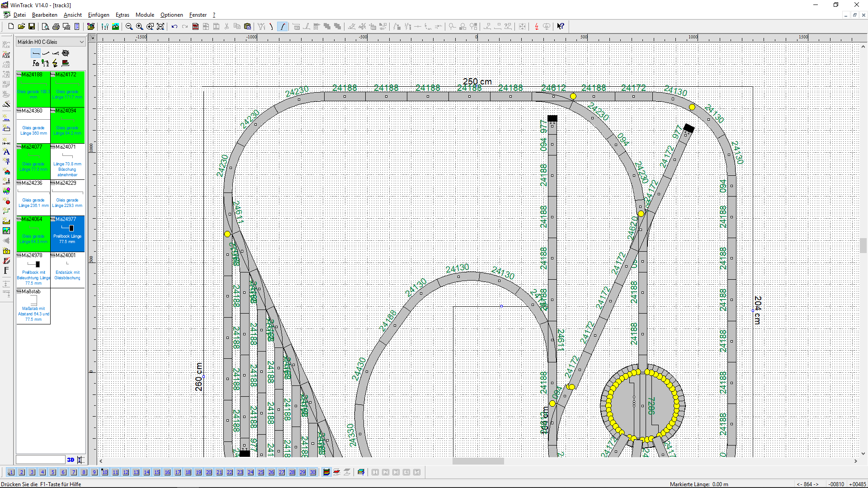Open the Fenster menu

(198, 15)
